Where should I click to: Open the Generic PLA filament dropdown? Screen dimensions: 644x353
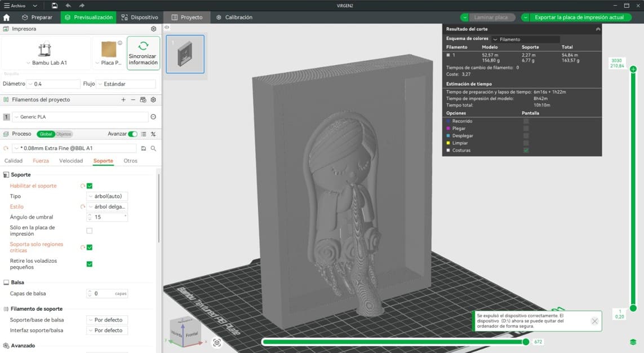tap(80, 117)
